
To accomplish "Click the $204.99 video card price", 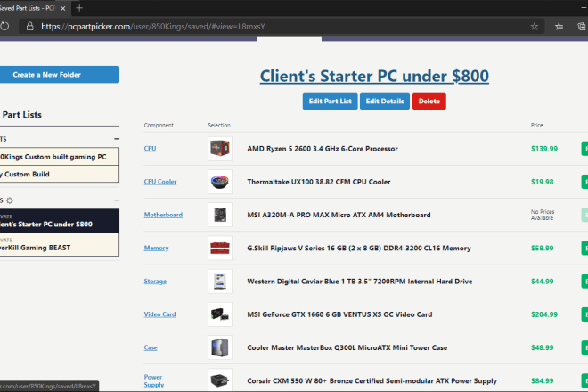I will pyautogui.click(x=544, y=314).
